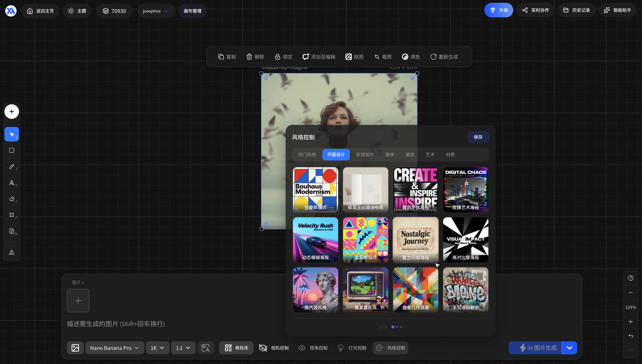Screen dimensions: 642x364
Task: Click the upgrade (升级) button
Action: 498,10
